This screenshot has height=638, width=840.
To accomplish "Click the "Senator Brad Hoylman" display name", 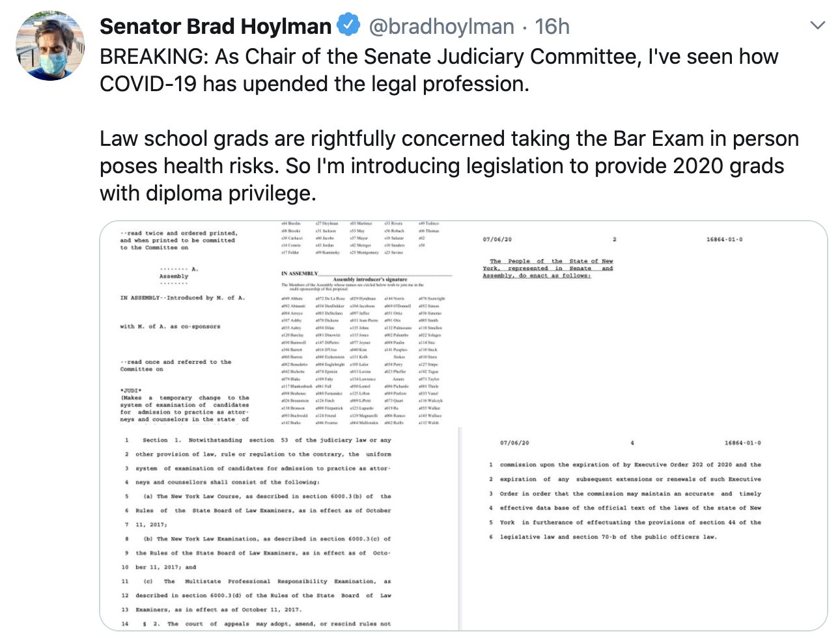I will (x=216, y=27).
